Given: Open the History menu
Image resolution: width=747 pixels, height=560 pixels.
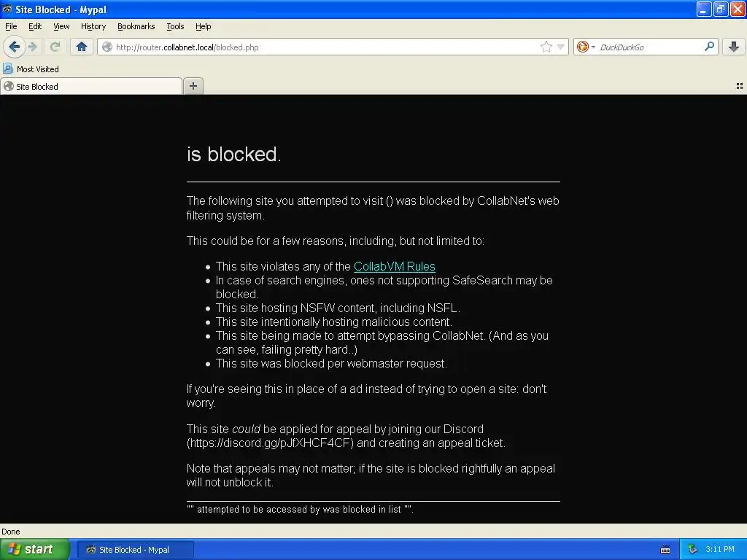Looking at the screenshot, I should pyautogui.click(x=93, y=26).
